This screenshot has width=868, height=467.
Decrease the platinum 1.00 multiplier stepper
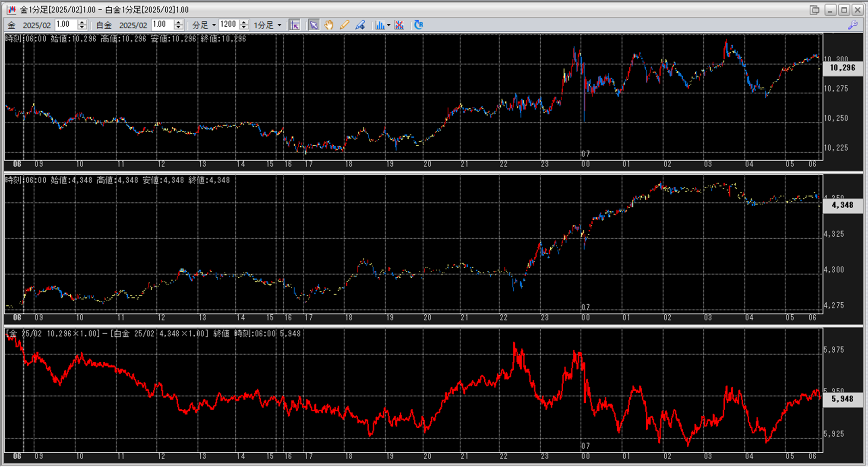pyautogui.click(x=178, y=28)
